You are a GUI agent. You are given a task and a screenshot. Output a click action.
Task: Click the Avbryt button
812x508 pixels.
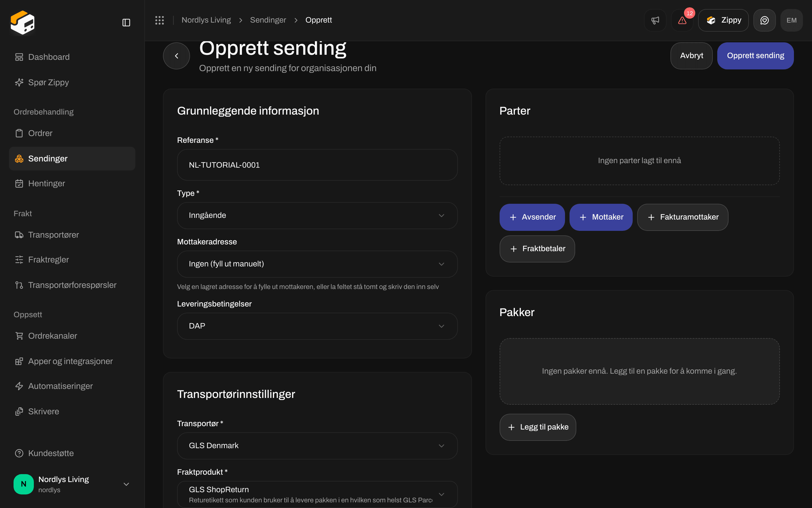pyautogui.click(x=691, y=56)
